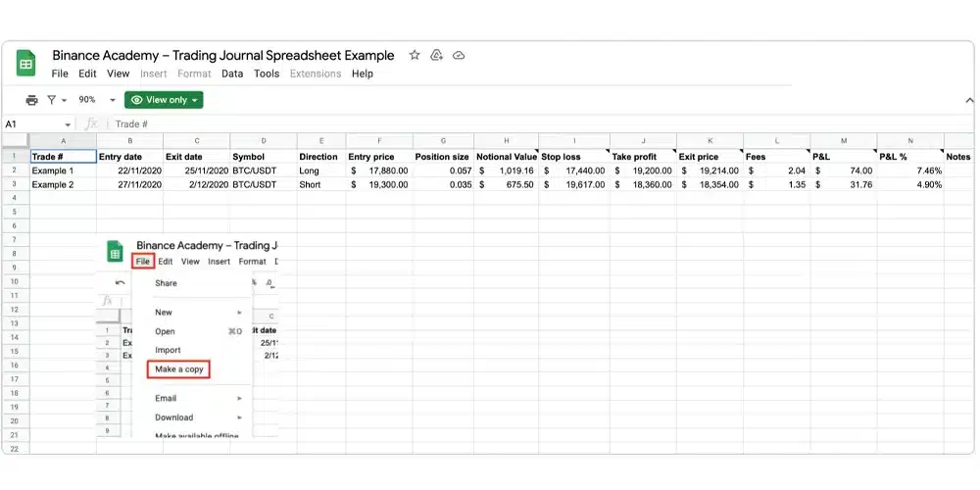Image resolution: width=980 pixels, height=490 pixels.
Task: Select the position size cell '0.035'
Action: coord(443,185)
